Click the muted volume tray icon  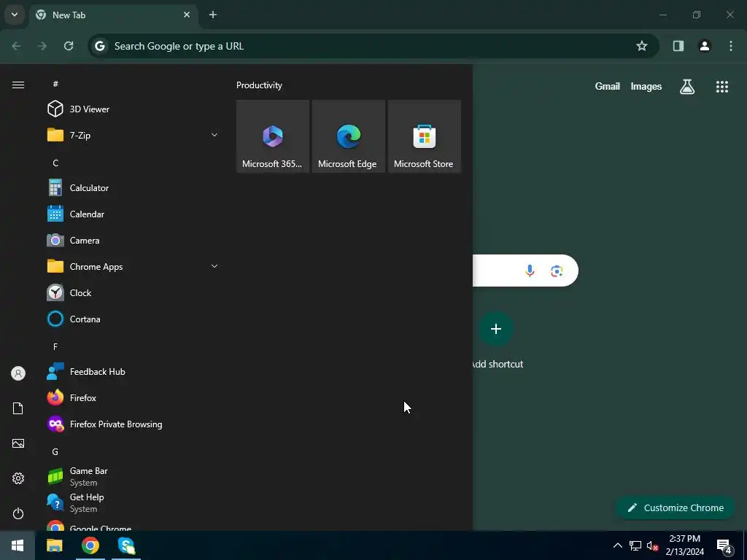[x=652, y=545]
